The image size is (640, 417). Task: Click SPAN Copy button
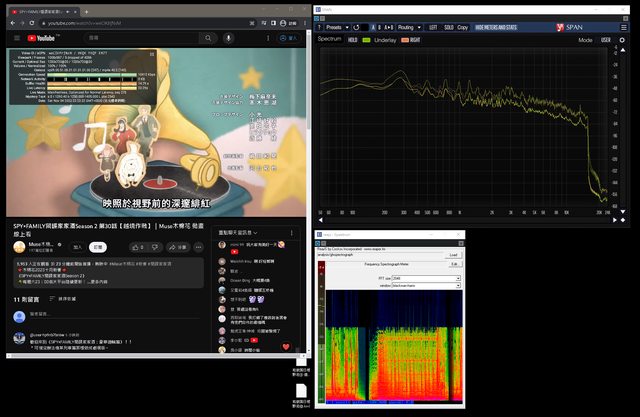(x=462, y=27)
